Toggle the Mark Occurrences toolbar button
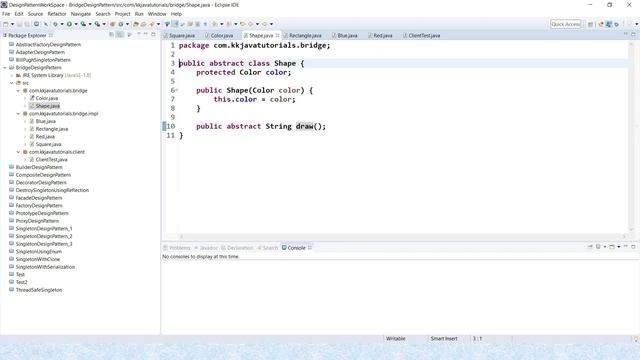 pos(175,24)
